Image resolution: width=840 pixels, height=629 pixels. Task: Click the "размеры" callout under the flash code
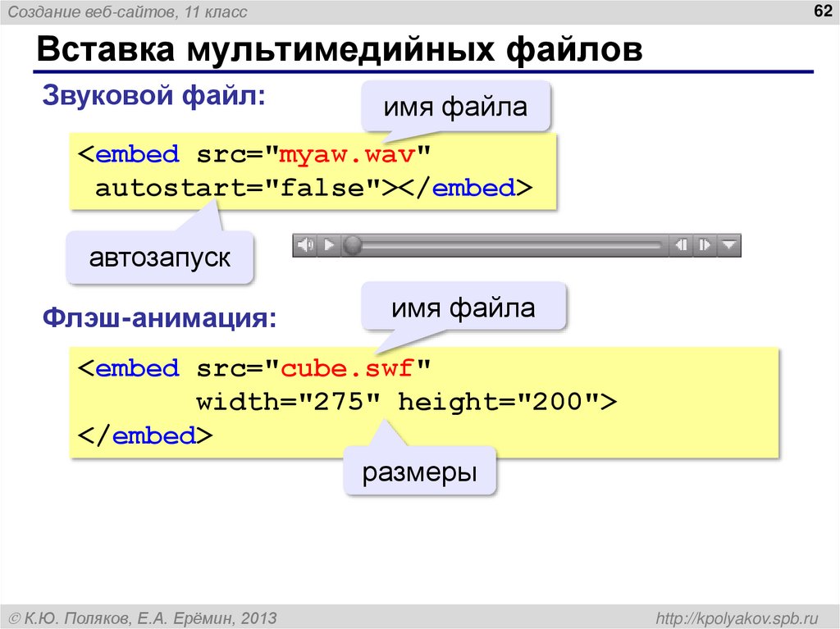click(421, 472)
